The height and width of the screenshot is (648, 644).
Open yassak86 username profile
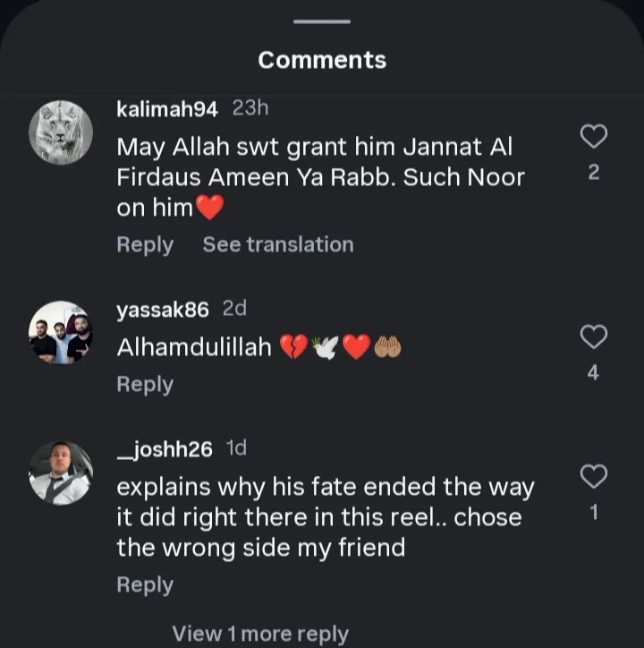(x=163, y=310)
